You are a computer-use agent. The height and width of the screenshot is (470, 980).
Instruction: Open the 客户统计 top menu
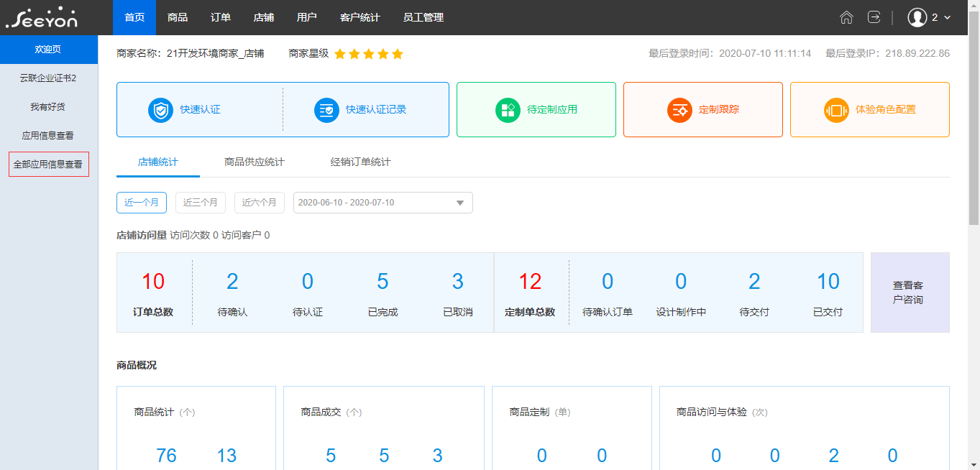click(x=360, y=17)
